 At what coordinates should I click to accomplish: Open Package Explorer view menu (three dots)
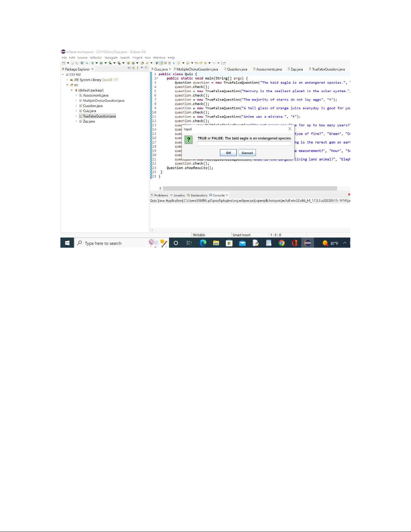[x=138, y=68]
